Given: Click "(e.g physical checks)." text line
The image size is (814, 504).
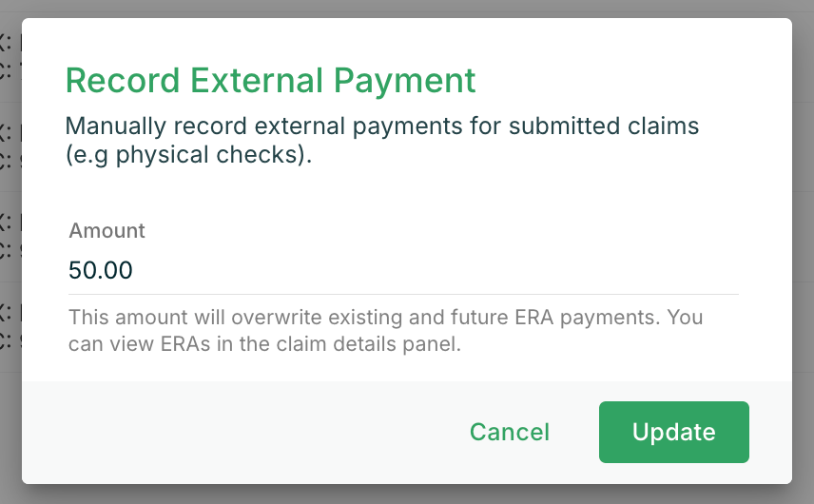Looking at the screenshot, I should coord(188,155).
